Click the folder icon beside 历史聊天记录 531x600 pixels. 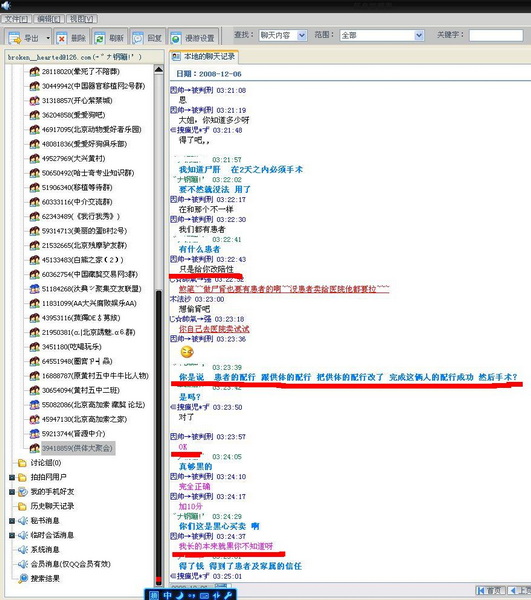(x=22, y=506)
